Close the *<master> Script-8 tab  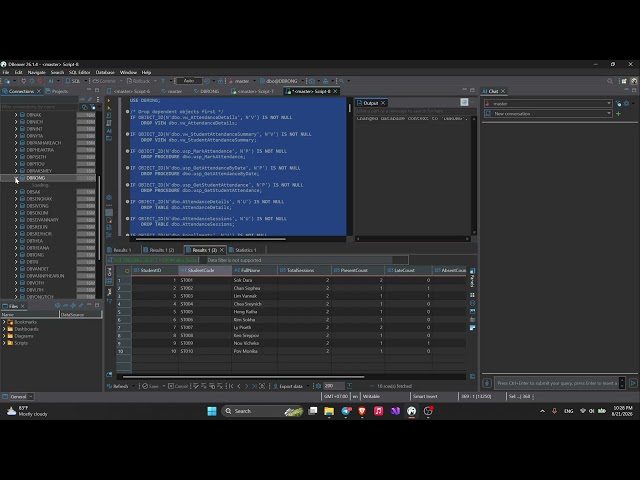(x=336, y=91)
